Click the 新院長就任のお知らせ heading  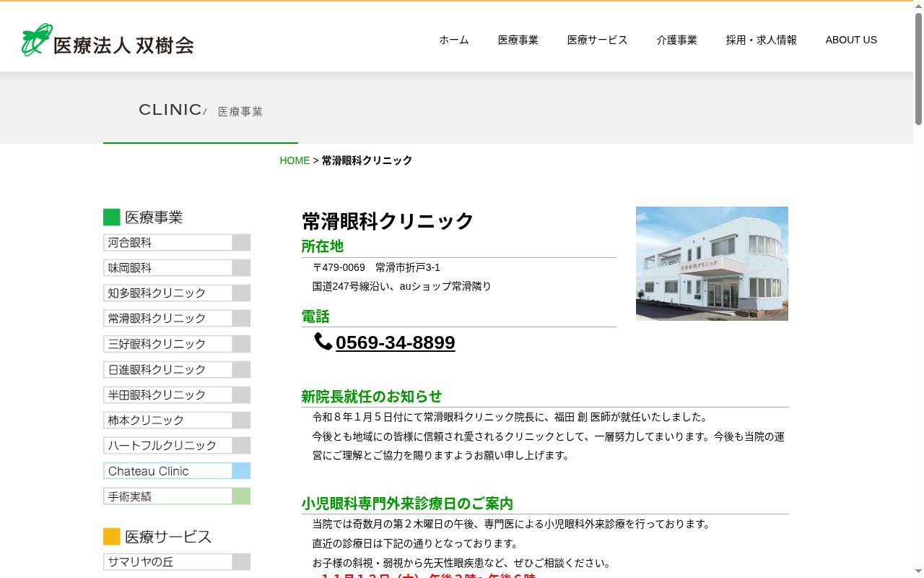pyautogui.click(x=372, y=397)
